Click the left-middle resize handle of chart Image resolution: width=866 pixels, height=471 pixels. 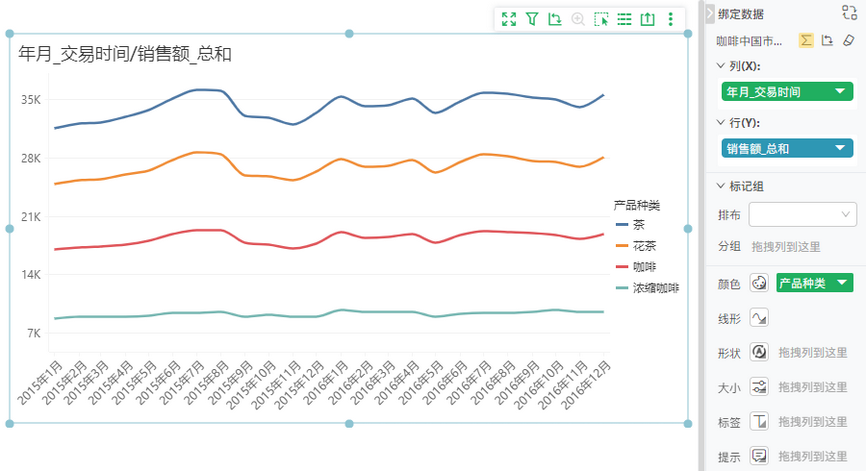(9, 229)
